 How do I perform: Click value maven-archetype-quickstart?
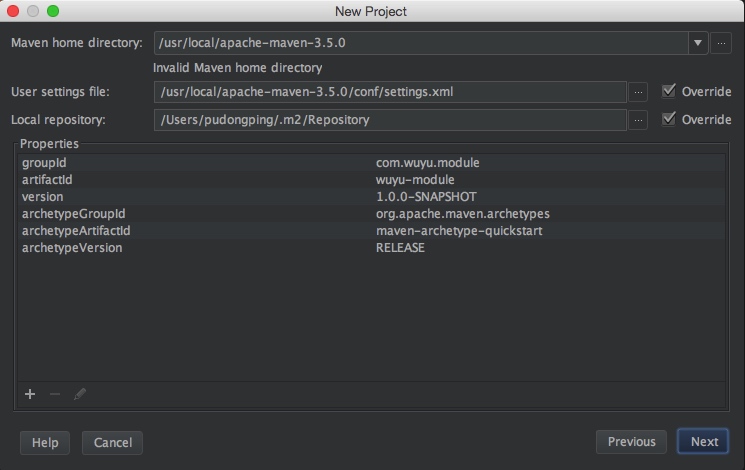pyautogui.click(x=459, y=231)
